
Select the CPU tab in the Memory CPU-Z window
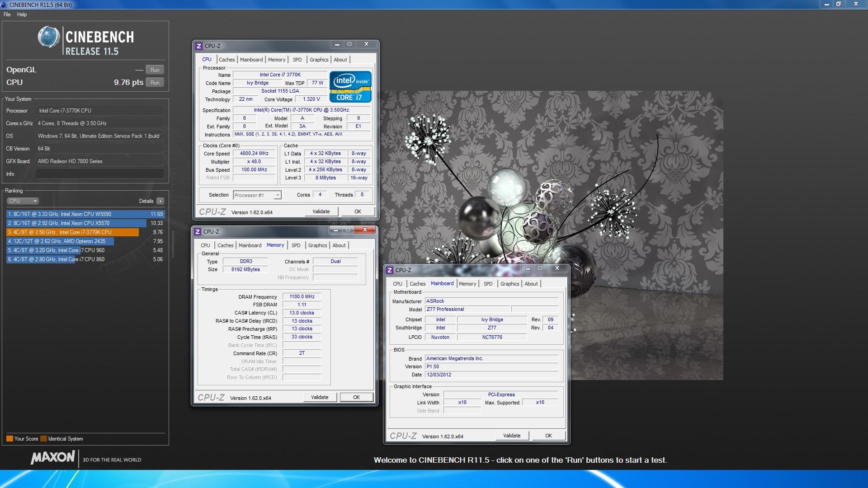click(x=205, y=245)
